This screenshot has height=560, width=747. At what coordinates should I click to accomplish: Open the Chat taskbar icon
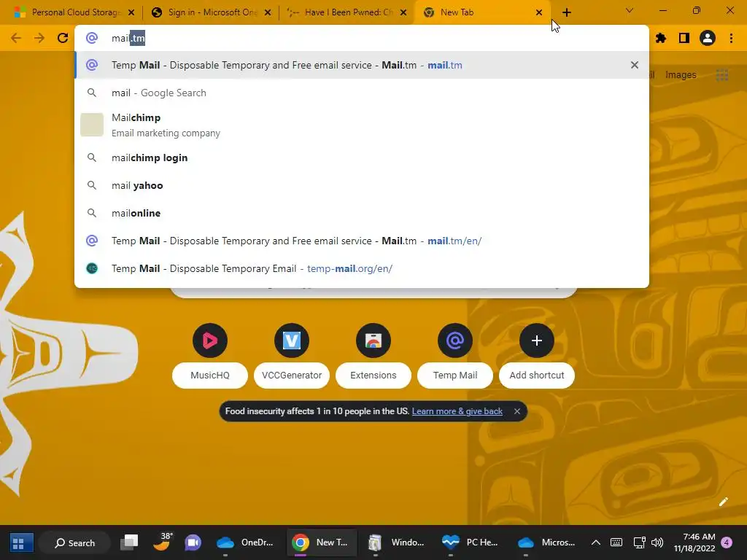(193, 542)
